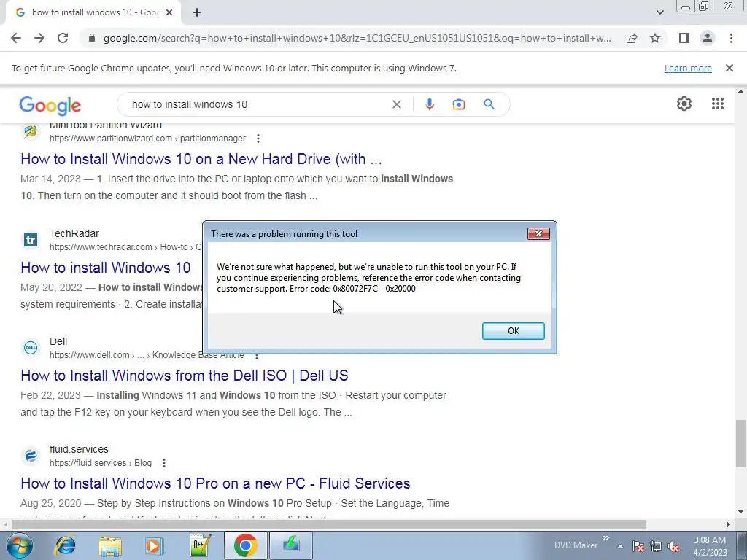Viewport: 747px width, 560px height.
Task: Switch to Chrome in the taskbar
Action: (x=245, y=545)
